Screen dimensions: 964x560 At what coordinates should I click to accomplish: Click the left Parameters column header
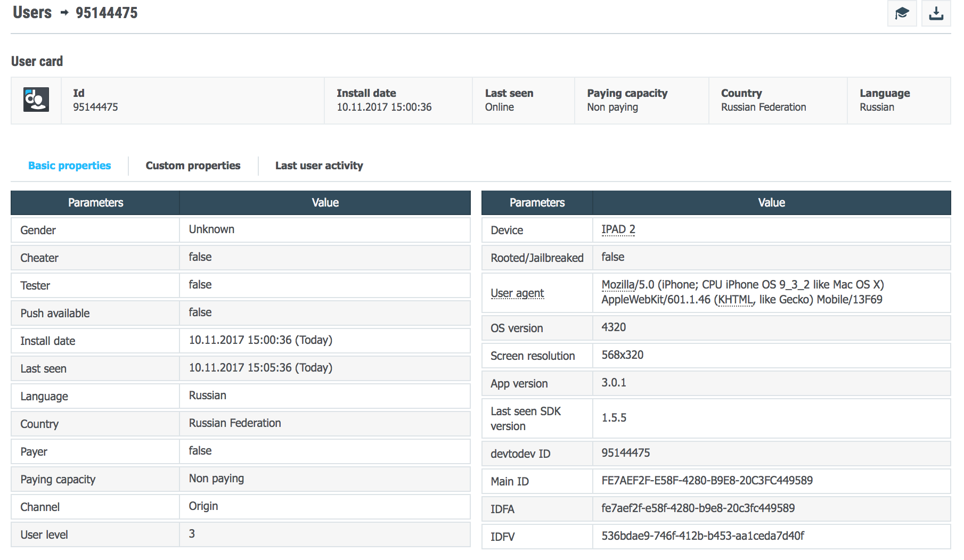[x=95, y=203]
